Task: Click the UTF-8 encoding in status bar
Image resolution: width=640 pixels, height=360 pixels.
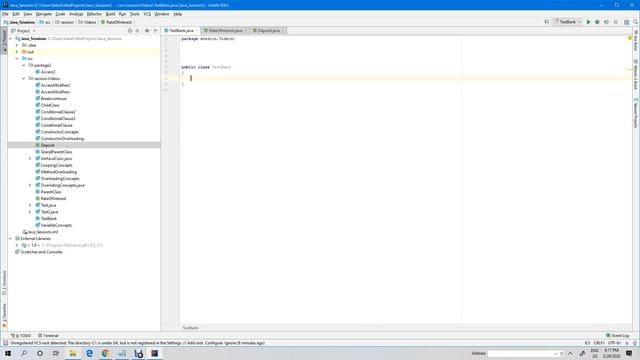Action: (614, 343)
